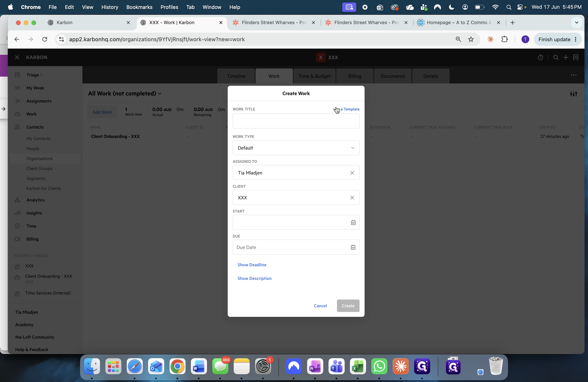
Task: Switch to the Homepage A to Z Comms tab
Action: click(459, 23)
